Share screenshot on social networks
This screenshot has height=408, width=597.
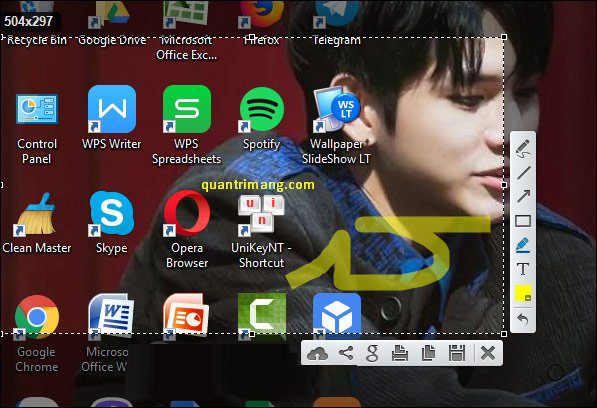pos(346,353)
